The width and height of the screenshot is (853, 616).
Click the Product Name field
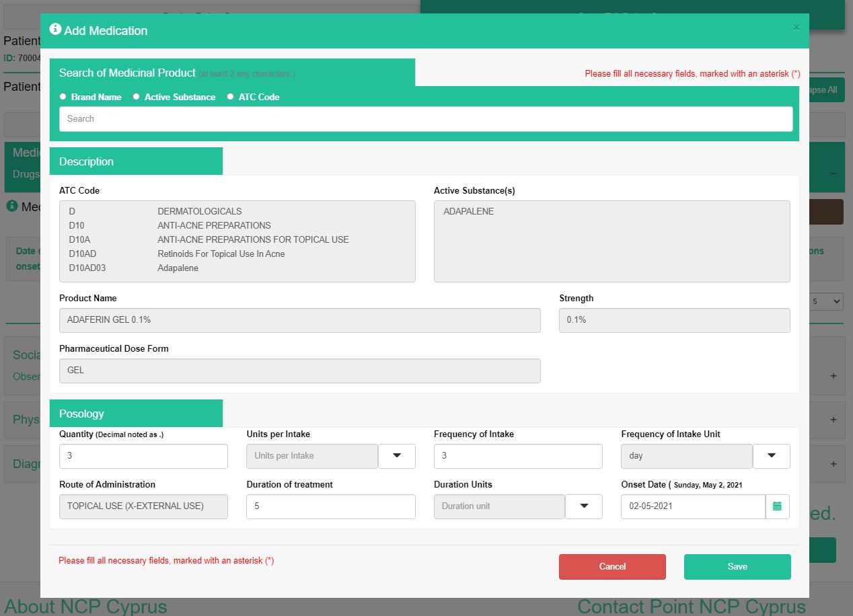click(299, 320)
